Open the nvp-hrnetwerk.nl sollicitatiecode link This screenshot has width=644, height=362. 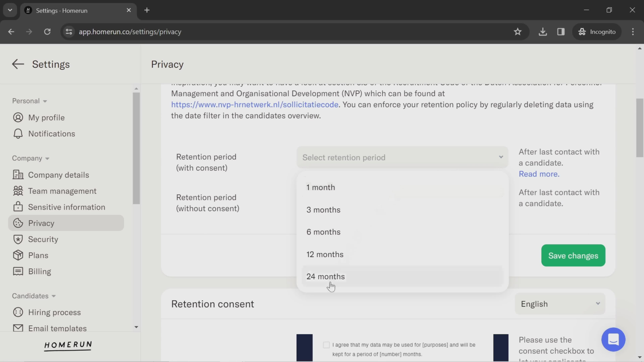tap(255, 104)
